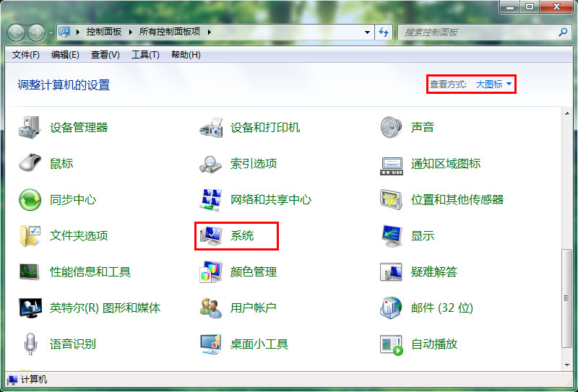Open the 声音 speaker icon
This screenshot has width=578, height=392.
pos(391,128)
